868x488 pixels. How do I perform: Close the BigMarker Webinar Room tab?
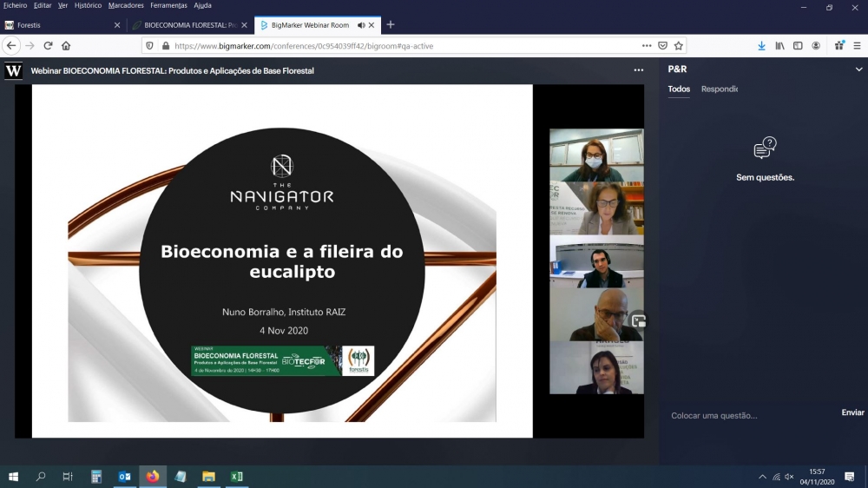[x=372, y=25]
